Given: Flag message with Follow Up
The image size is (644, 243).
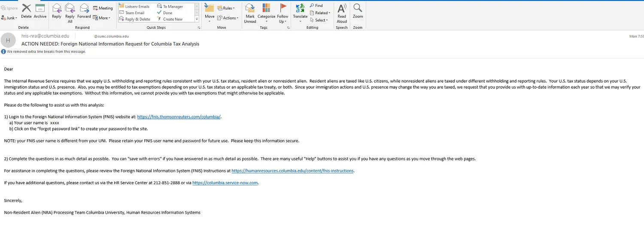Looking at the screenshot, I should pos(283,13).
